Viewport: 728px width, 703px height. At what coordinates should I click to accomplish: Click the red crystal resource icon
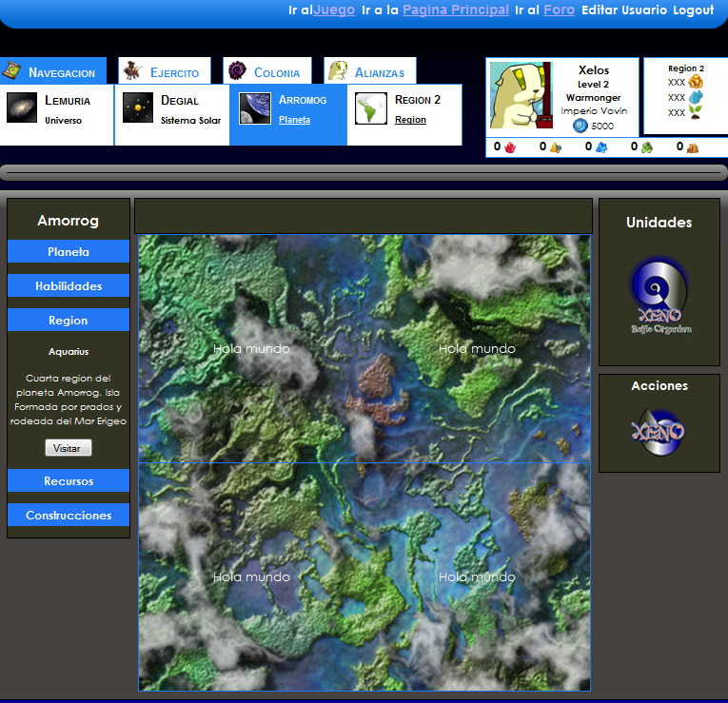[x=509, y=147]
